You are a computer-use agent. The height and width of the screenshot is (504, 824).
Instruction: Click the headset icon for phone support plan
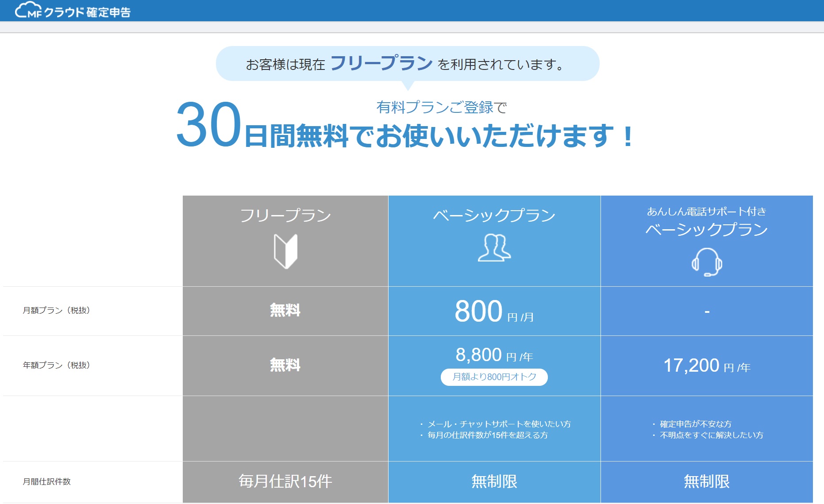click(707, 262)
